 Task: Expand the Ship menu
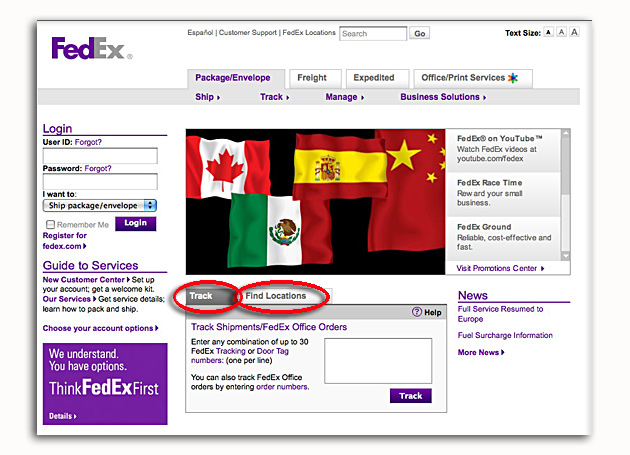(207, 97)
